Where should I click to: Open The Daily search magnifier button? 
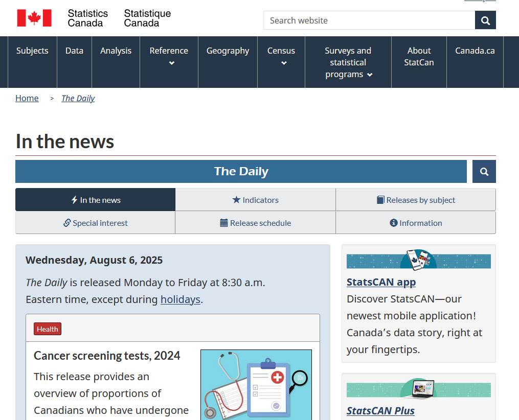tap(484, 171)
